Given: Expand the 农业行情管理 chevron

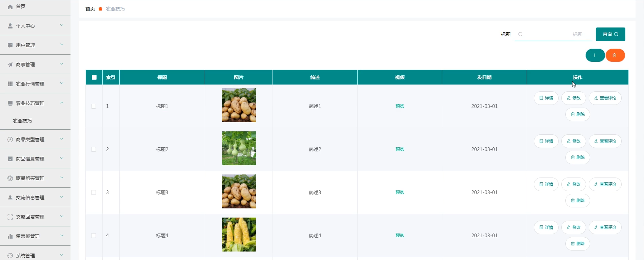Looking at the screenshot, I should point(62,83).
